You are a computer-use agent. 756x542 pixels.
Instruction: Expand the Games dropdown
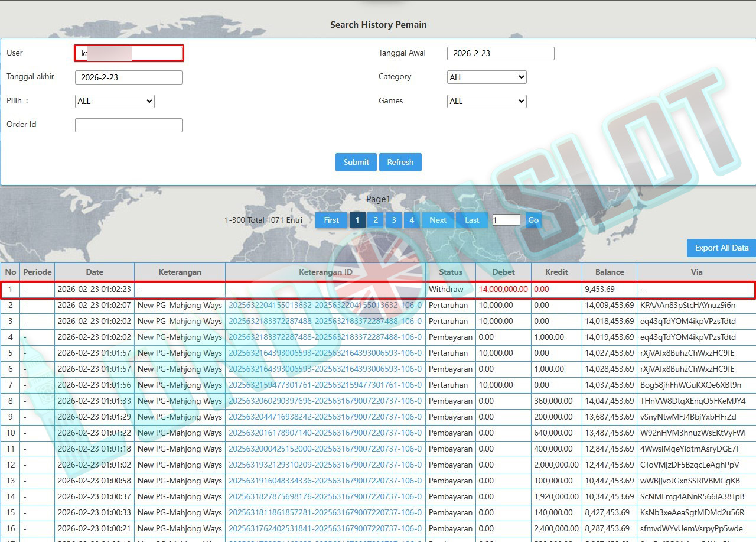tap(487, 101)
